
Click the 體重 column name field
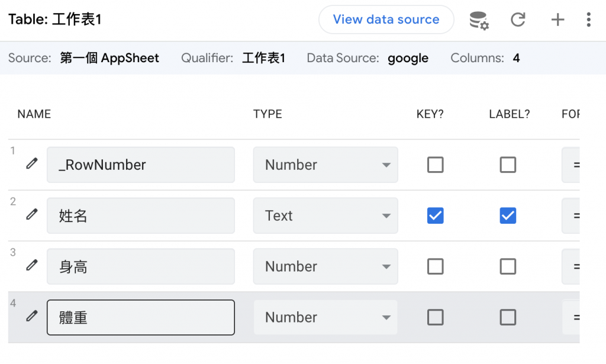point(141,318)
